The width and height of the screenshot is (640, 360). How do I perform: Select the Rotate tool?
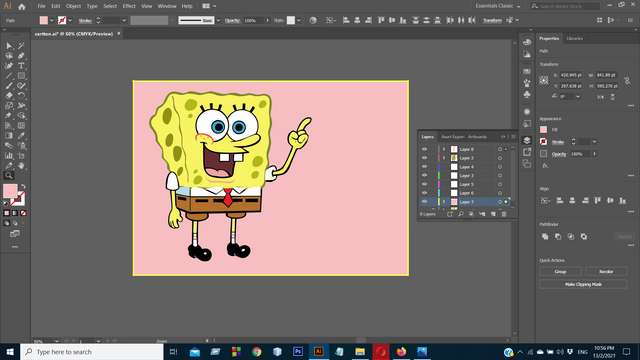click(x=21, y=96)
